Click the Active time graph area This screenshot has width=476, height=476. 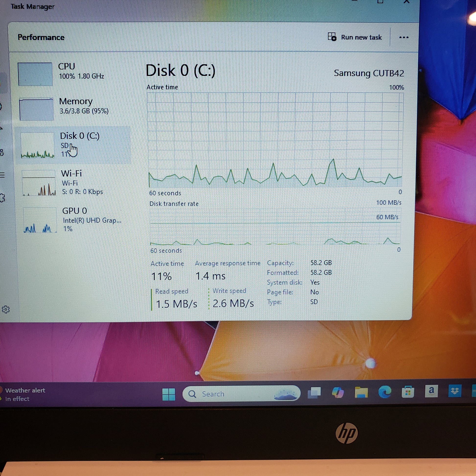pos(275,140)
